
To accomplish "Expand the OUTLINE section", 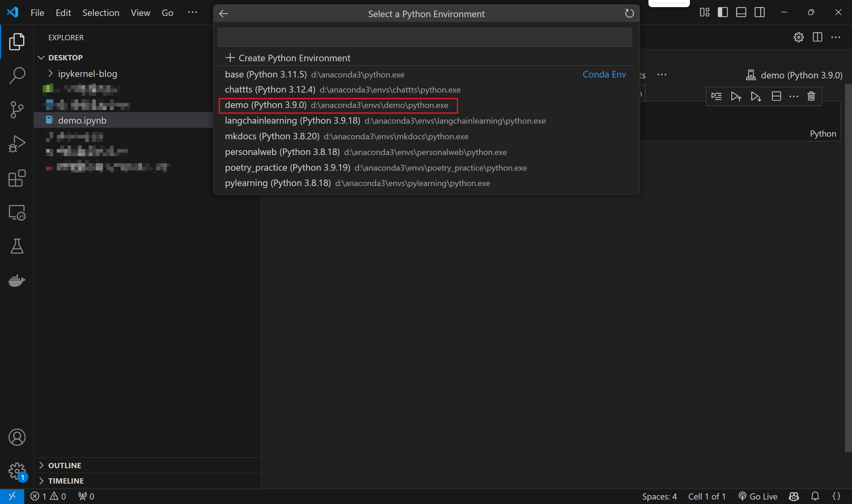I will click(x=64, y=465).
